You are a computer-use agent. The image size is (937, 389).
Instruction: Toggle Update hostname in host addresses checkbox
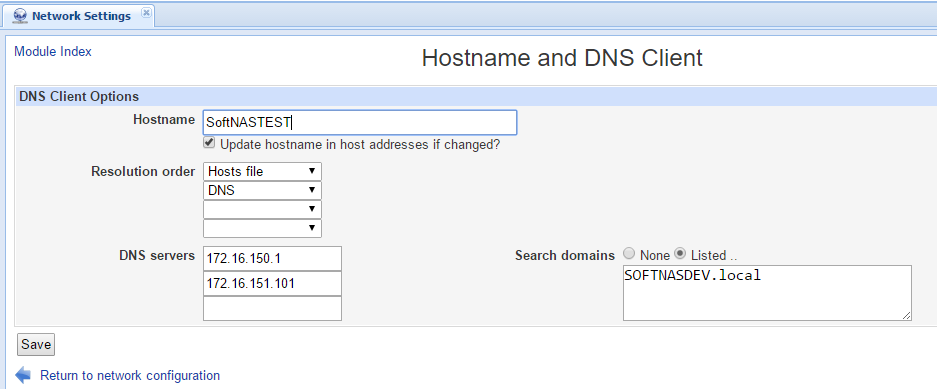pyautogui.click(x=209, y=143)
